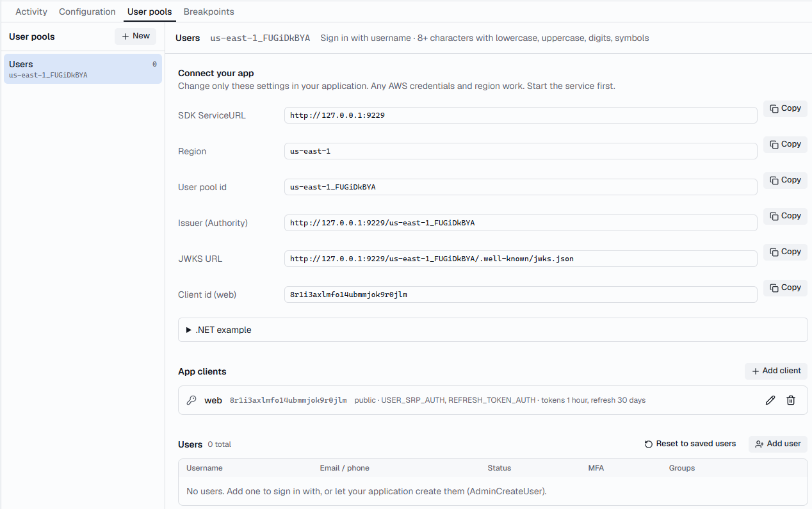The width and height of the screenshot is (812, 509).
Task: Delete the web app client trash icon
Action: (x=791, y=400)
